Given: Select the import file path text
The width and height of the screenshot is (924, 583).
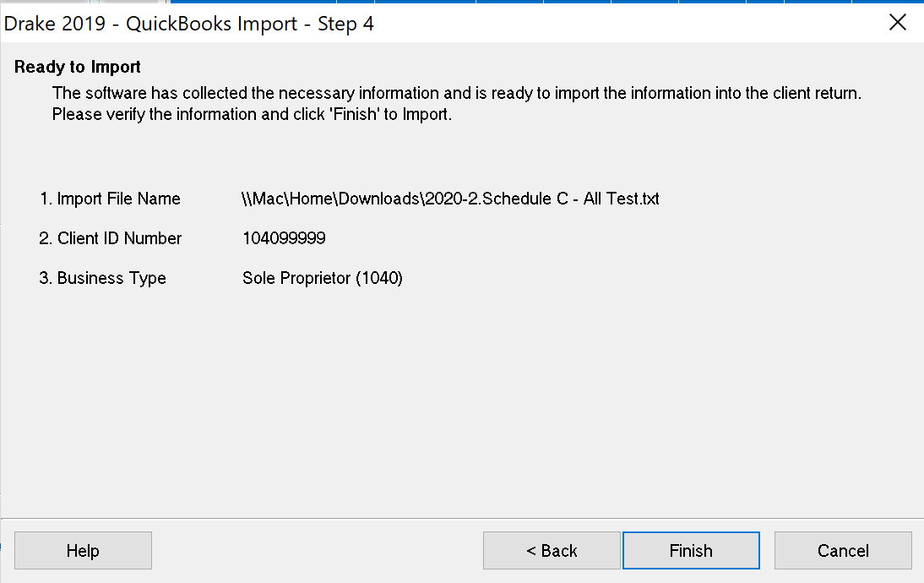Looking at the screenshot, I should tap(450, 199).
